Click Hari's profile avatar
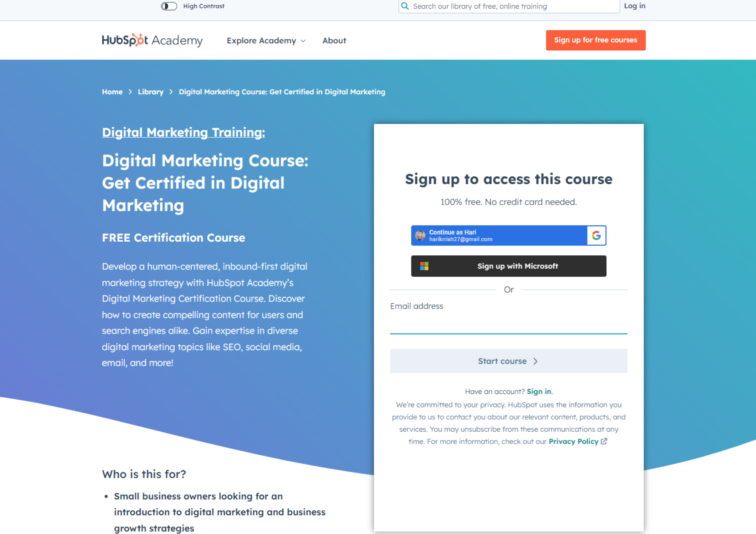The width and height of the screenshot is (756, 534). point(420,235)
